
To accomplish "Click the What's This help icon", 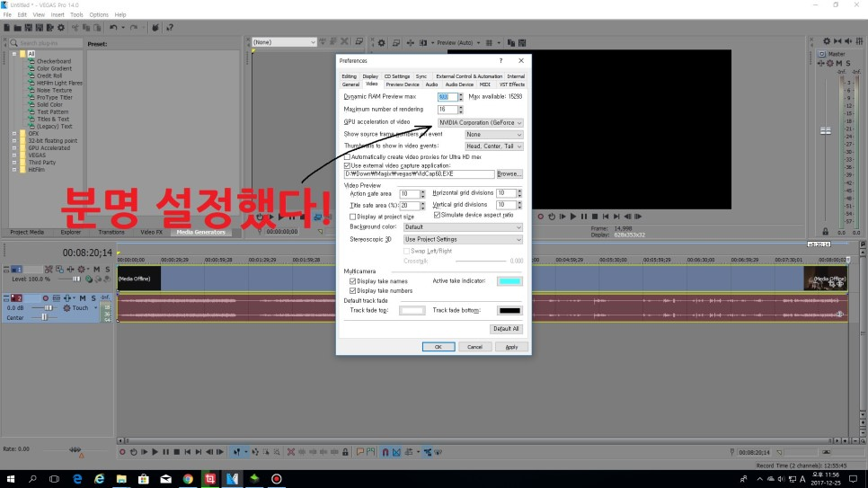I will [170, 28].
